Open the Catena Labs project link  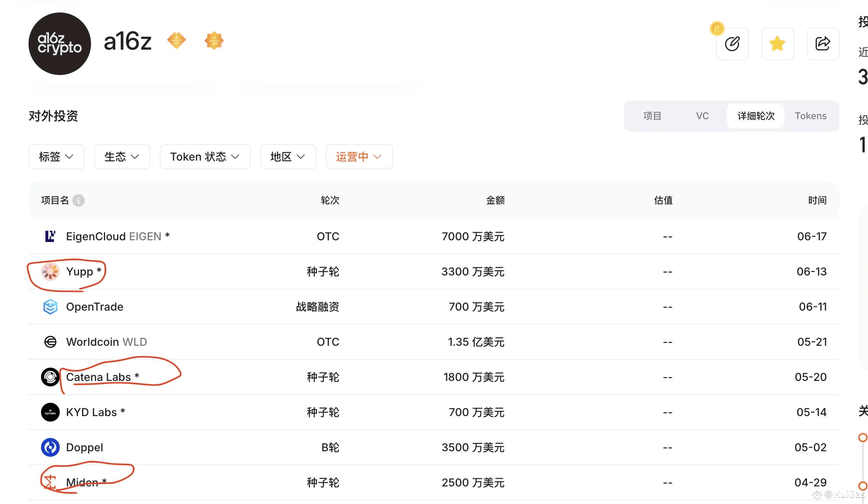98,377
